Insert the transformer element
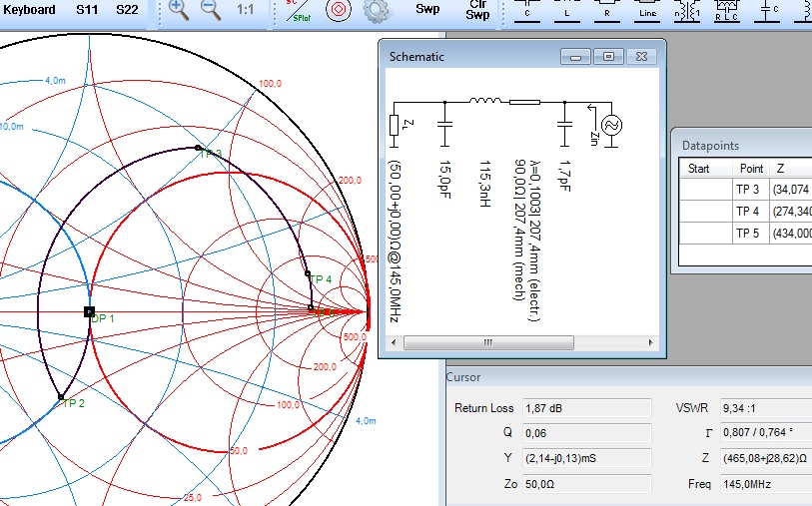The width and height of the screenshot is (812, 506). (x=687, y=11)
